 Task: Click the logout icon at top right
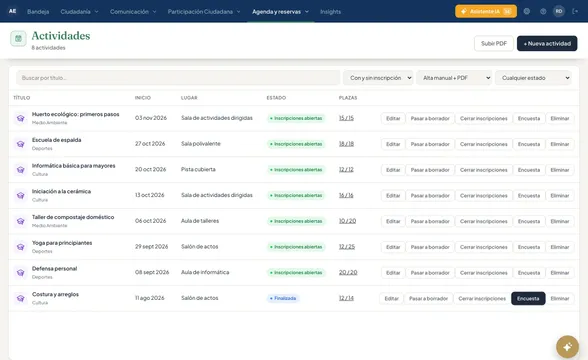(x=575, y=11)
